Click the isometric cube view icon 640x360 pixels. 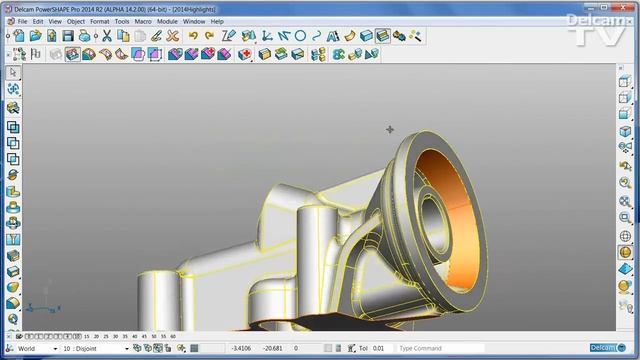625,131
